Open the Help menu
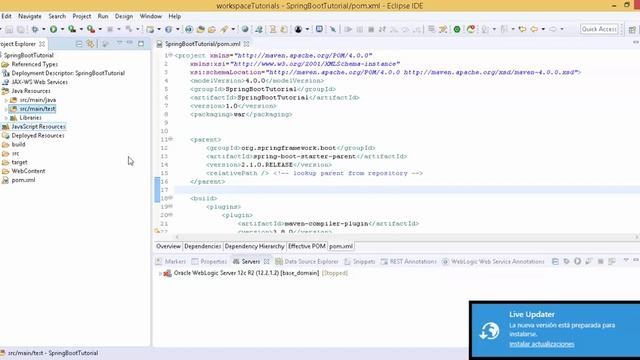Screen dimensions: 640x360 (175, 16)
